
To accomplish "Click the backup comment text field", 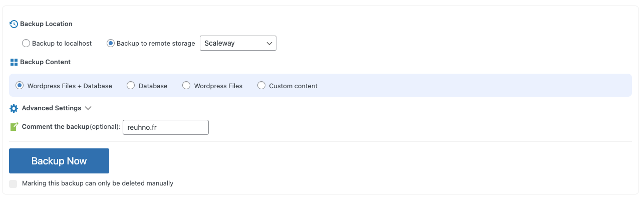I will 166,127.
